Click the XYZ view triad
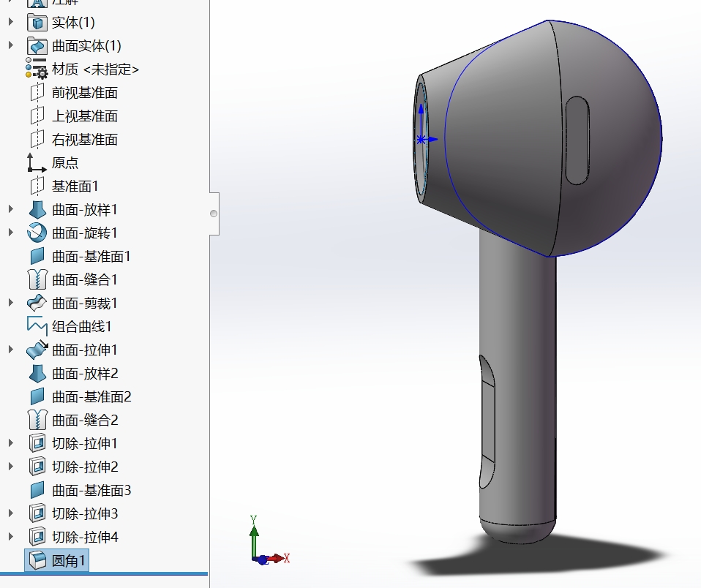Screen dimensions: 701x588 click(x=269, y=540)
